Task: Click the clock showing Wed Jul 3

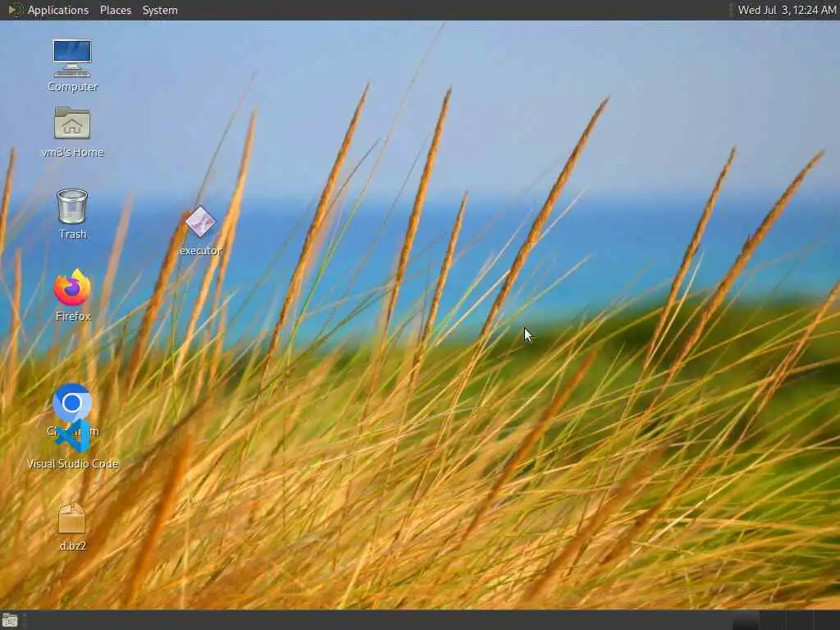Action: [x=787, y=10]
